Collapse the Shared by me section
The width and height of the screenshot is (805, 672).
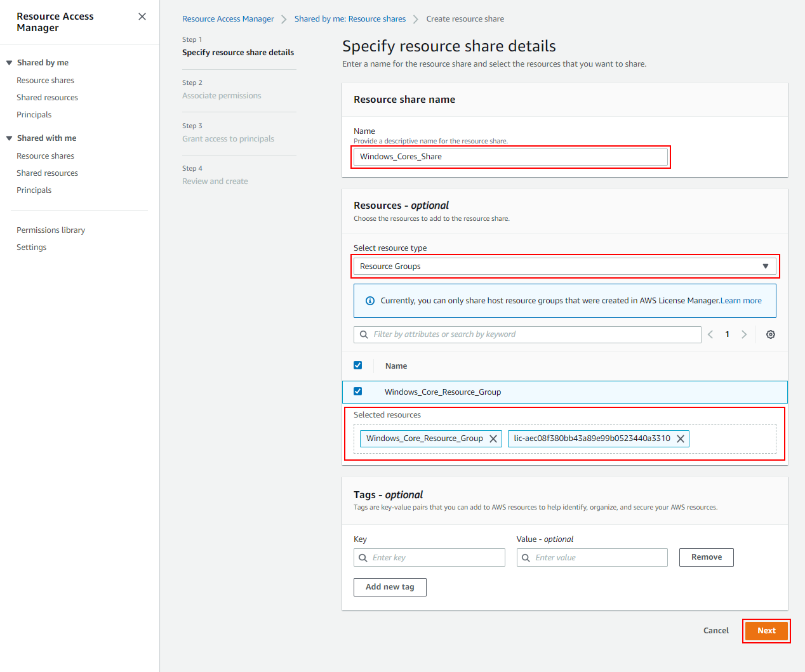pyautogui.click(x=8, y=62)
